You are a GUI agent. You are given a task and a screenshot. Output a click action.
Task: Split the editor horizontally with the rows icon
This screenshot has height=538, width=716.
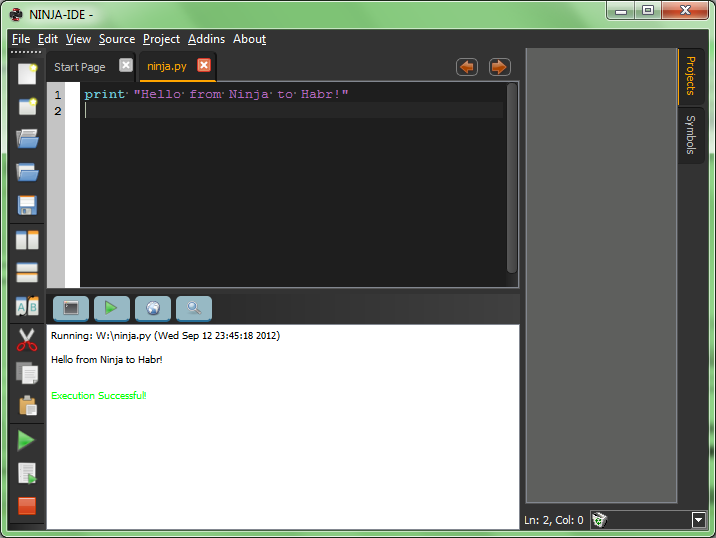27,273
